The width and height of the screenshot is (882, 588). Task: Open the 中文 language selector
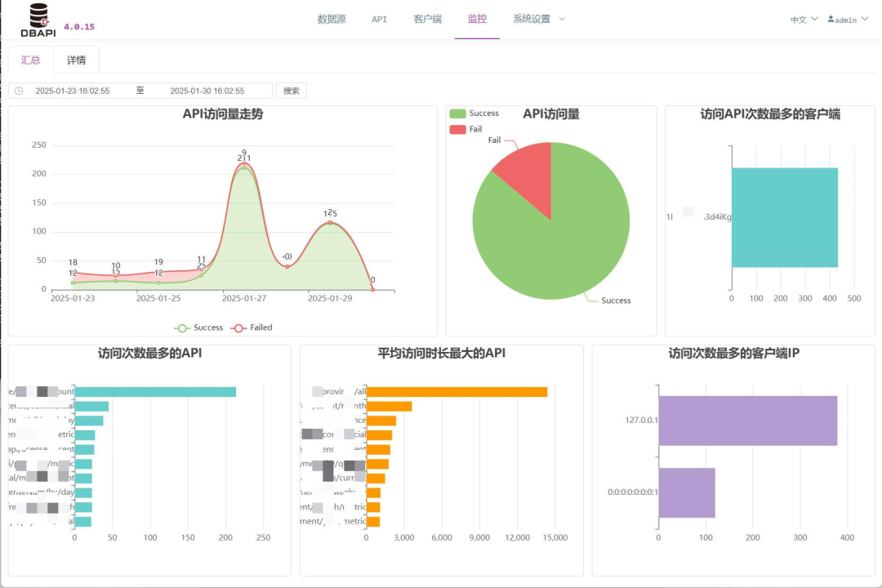(804, 20)
